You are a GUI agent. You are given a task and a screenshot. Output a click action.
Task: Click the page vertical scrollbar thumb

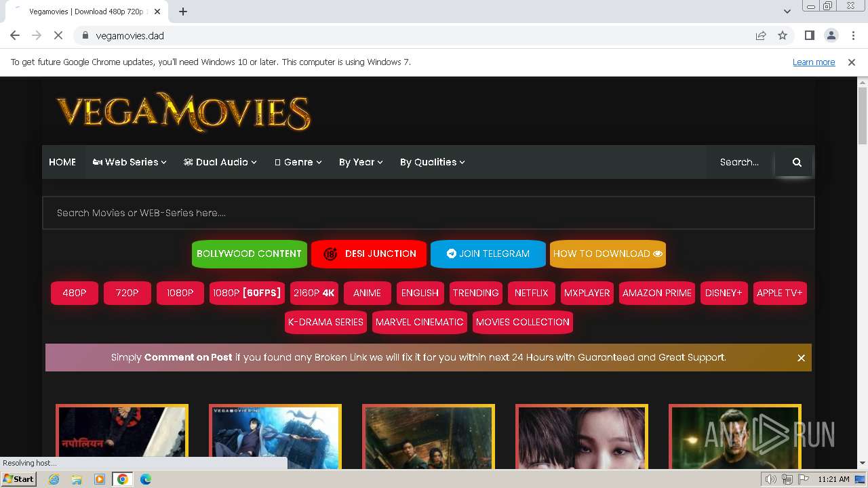pyautogui.click(x=863, y=115)
